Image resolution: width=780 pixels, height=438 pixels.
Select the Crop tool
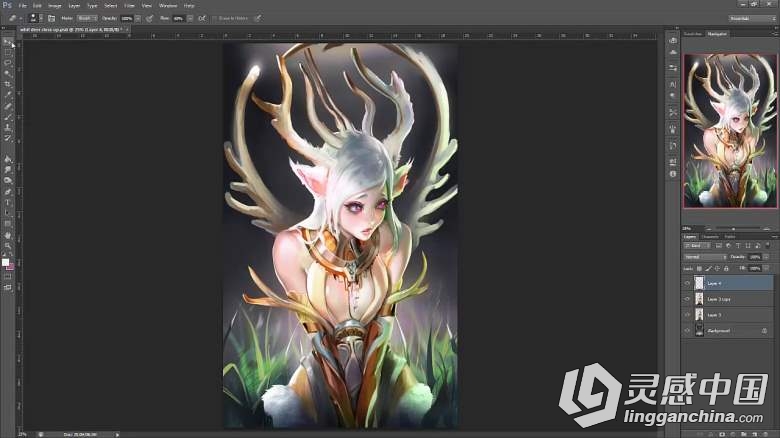7,84
